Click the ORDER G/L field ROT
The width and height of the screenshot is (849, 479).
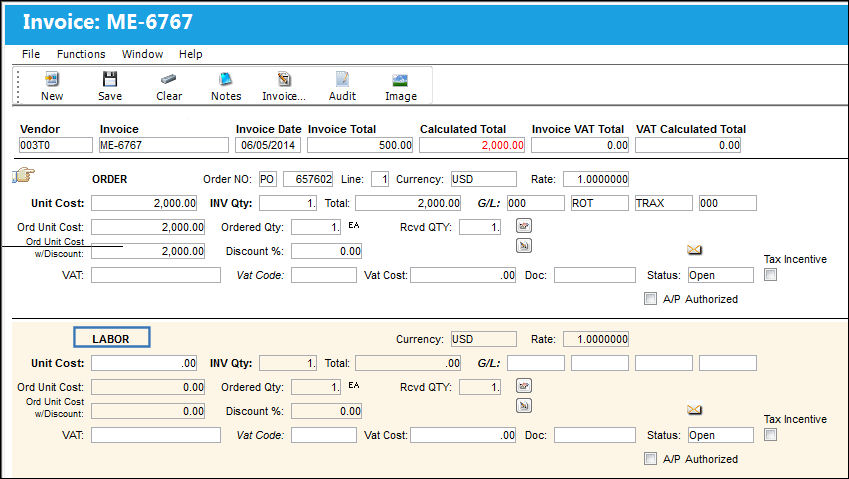[600, 203]
